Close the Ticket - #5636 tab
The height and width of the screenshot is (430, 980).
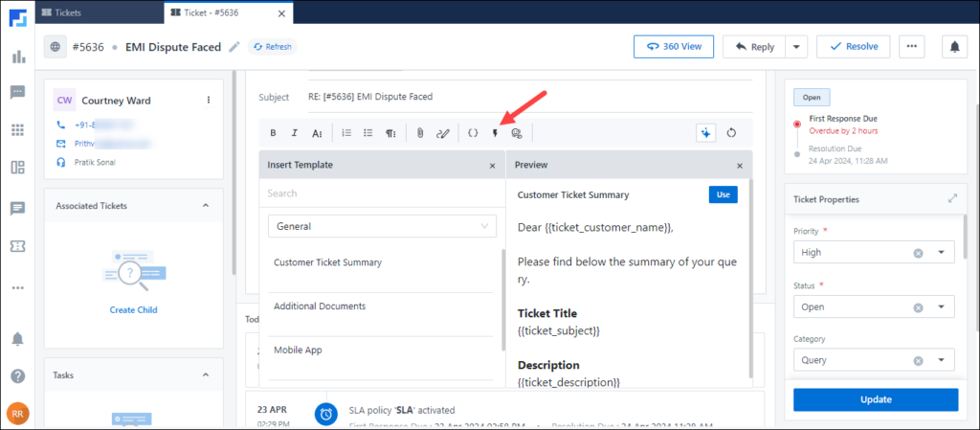point(282,13)
